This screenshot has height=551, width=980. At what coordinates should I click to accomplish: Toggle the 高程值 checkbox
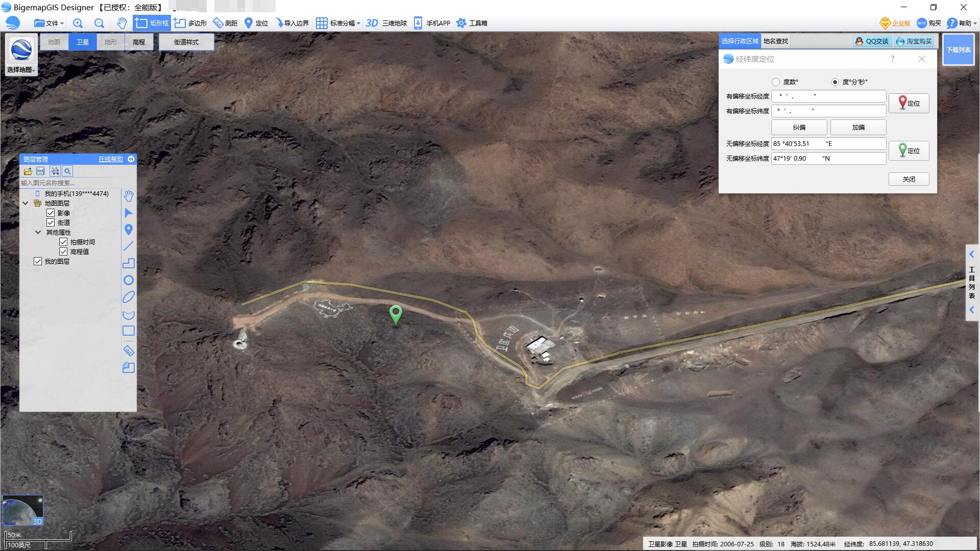(x=63, y=252)
